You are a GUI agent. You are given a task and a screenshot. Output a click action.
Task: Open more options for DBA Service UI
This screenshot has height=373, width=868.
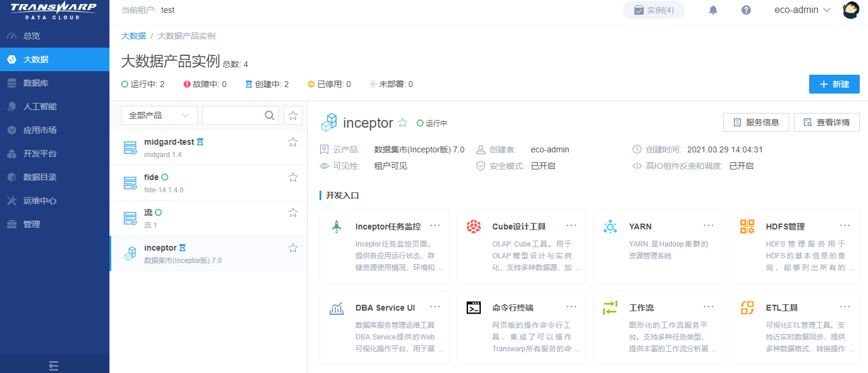435,307
